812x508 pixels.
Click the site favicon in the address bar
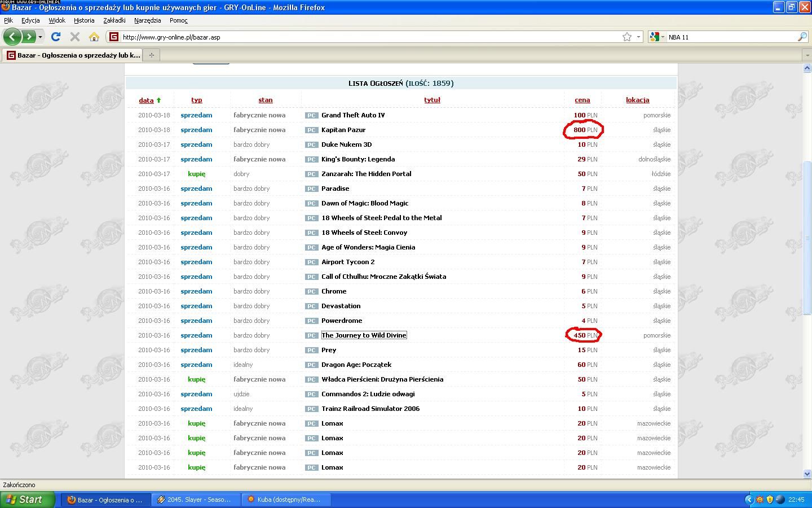click(113, 37)
